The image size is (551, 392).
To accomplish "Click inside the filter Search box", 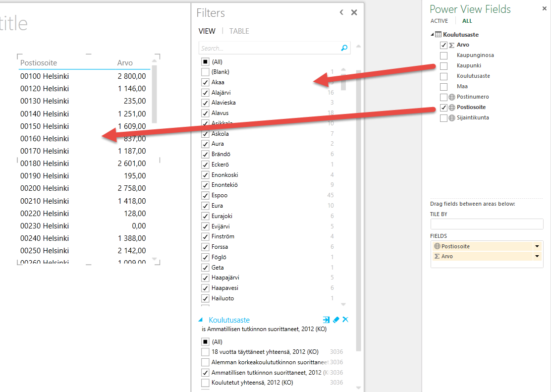I will (x=268, y=48).
